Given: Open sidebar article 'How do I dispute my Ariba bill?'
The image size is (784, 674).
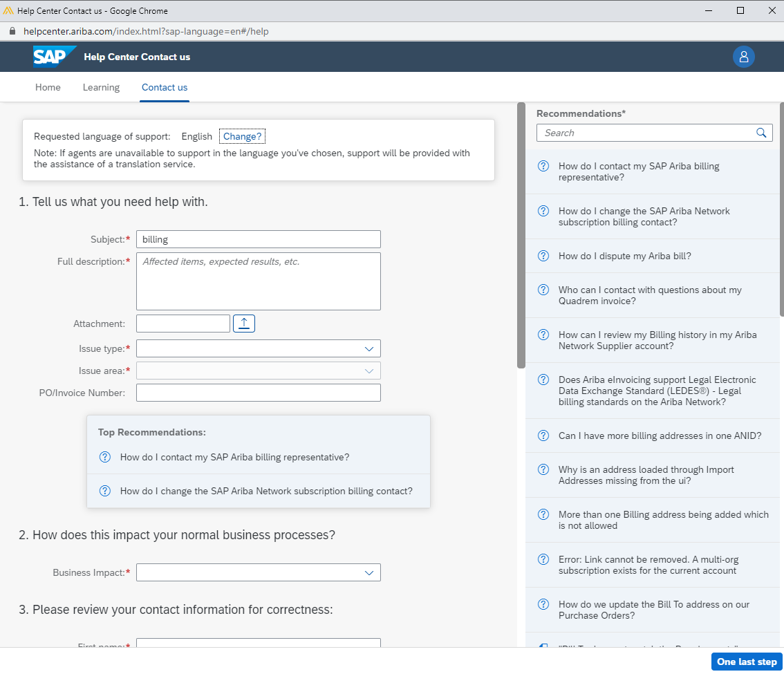Looking at the screenshot, I should (624, 256).
